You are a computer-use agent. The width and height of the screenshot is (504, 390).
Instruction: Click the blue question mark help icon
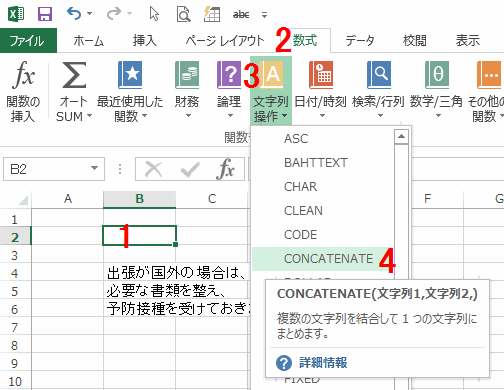284,363
